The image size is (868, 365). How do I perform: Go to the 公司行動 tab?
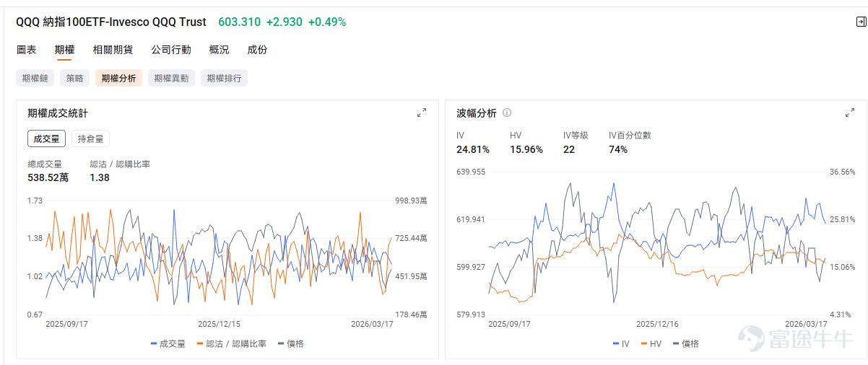(x=171, y=50)
